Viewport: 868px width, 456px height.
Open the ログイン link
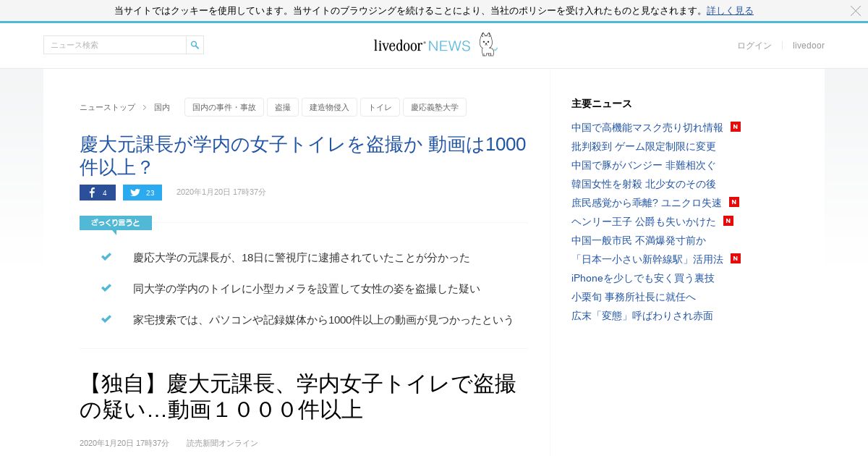click(754, 46)
